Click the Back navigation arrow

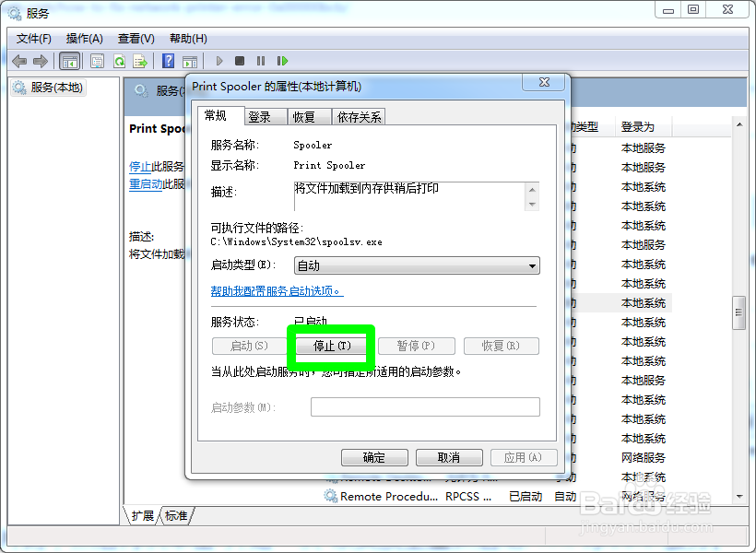coord(19,61)
